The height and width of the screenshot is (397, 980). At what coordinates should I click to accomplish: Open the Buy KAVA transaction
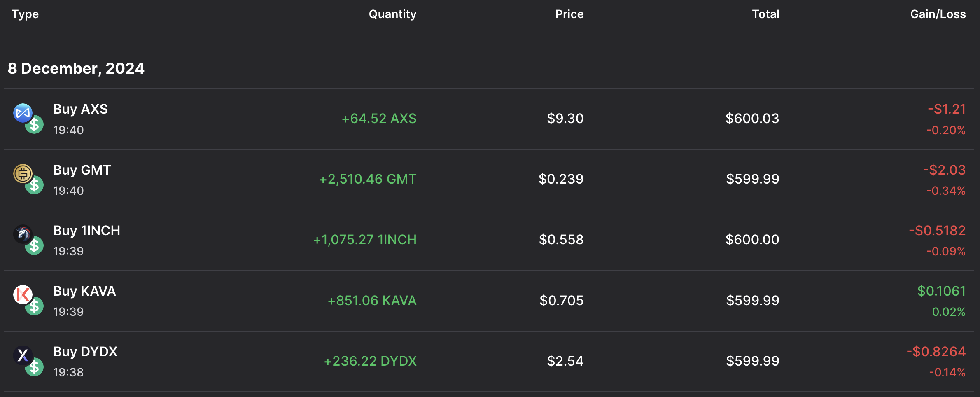84,291
